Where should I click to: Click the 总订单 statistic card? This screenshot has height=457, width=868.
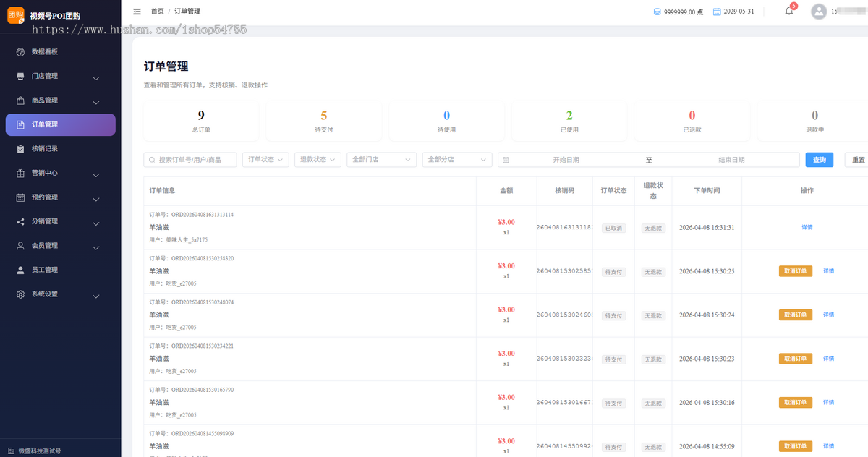201,121
